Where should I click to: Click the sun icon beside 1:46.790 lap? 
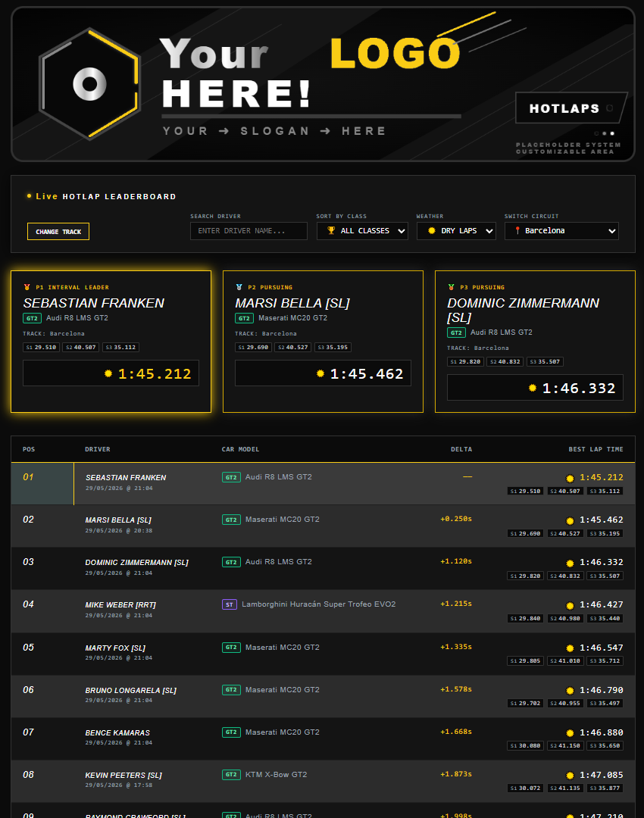click(x=570, y=691)
